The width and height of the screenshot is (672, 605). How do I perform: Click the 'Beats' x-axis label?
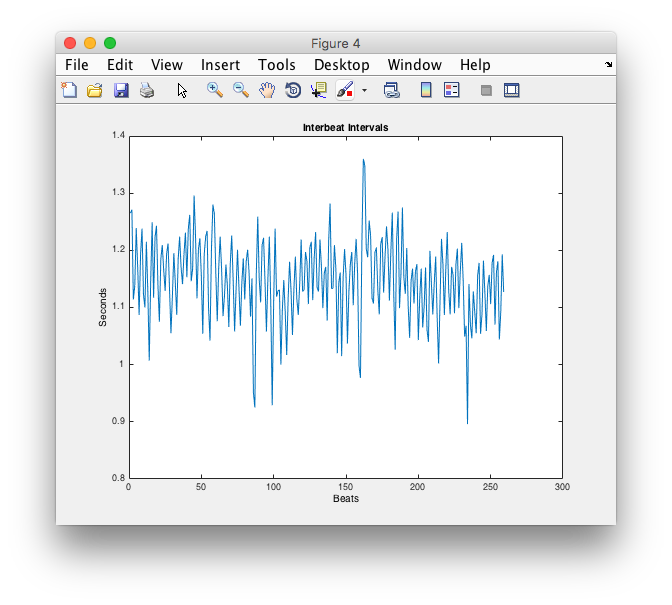coord(346,499)
